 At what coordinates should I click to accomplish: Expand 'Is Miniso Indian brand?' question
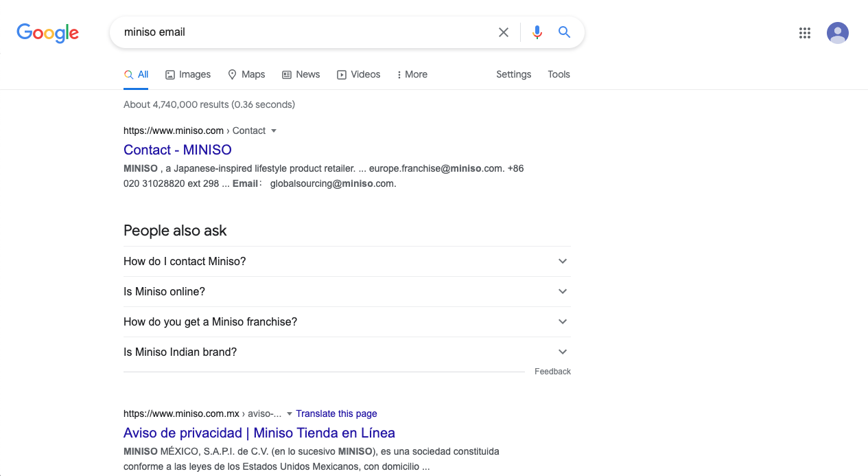point(347,352)
